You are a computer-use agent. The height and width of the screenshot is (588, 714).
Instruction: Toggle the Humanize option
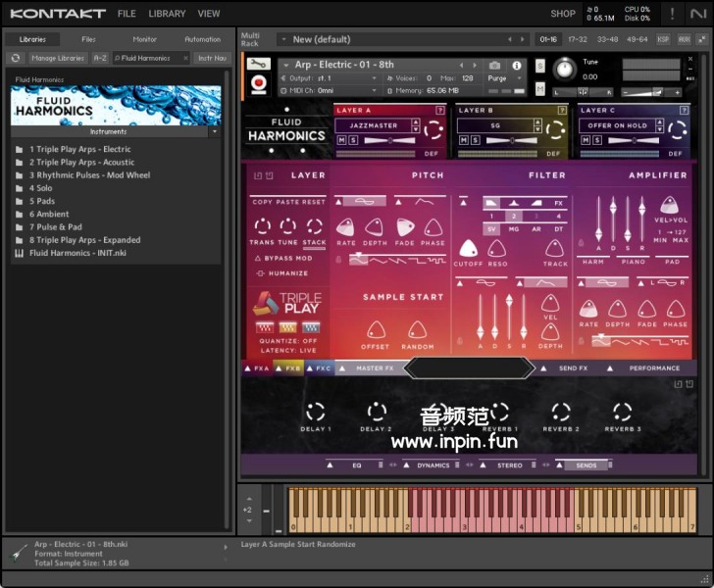(x=280, y=273)
